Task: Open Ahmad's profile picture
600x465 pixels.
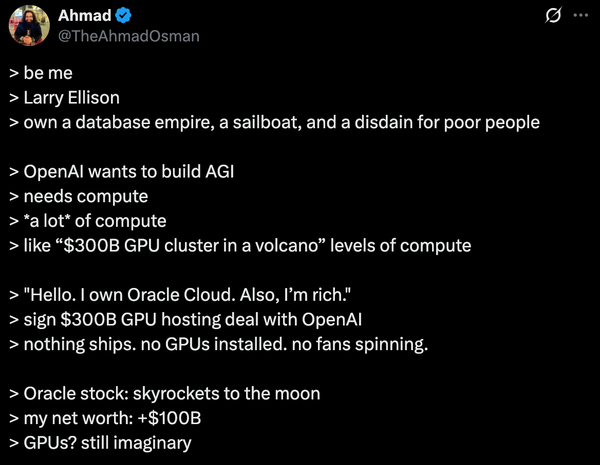Action: point(29,26)
